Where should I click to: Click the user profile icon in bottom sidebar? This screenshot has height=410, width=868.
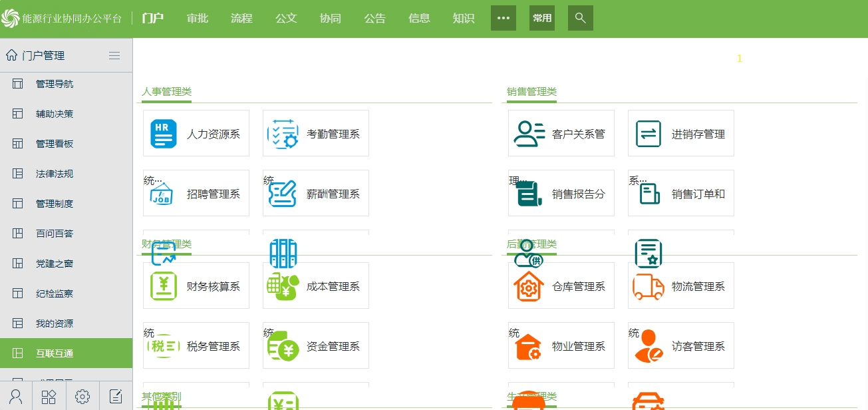coord(16,397)
